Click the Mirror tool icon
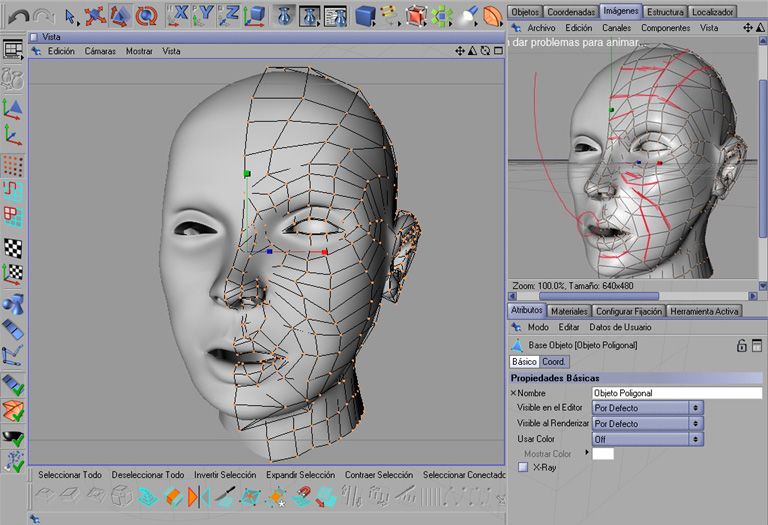 click(198, 497)
